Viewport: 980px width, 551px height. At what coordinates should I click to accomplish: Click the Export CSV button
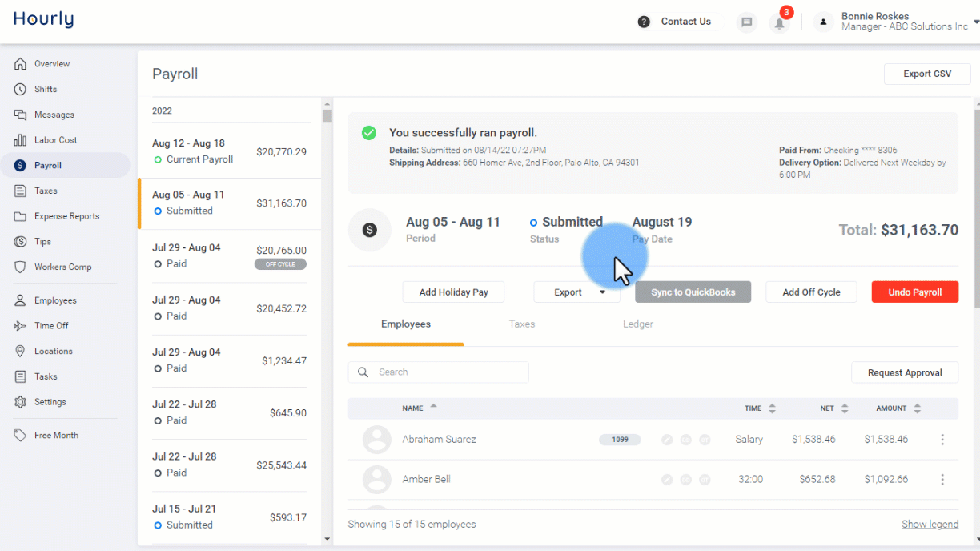[x=927, y=74]
